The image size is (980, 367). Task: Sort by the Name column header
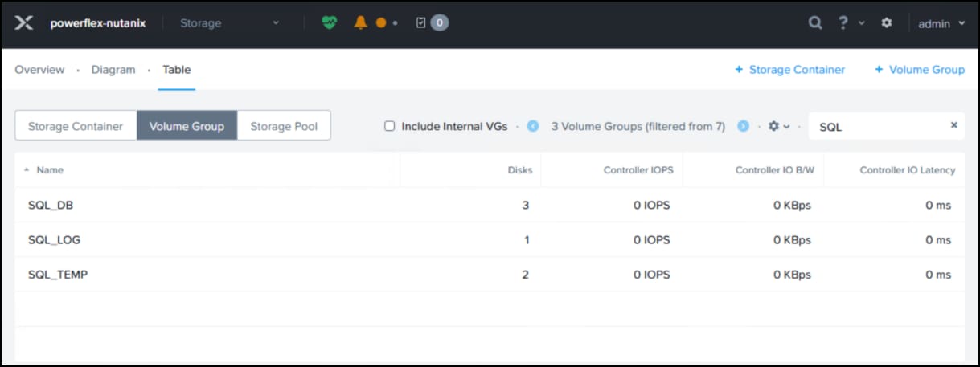click(x=50, y=170)
